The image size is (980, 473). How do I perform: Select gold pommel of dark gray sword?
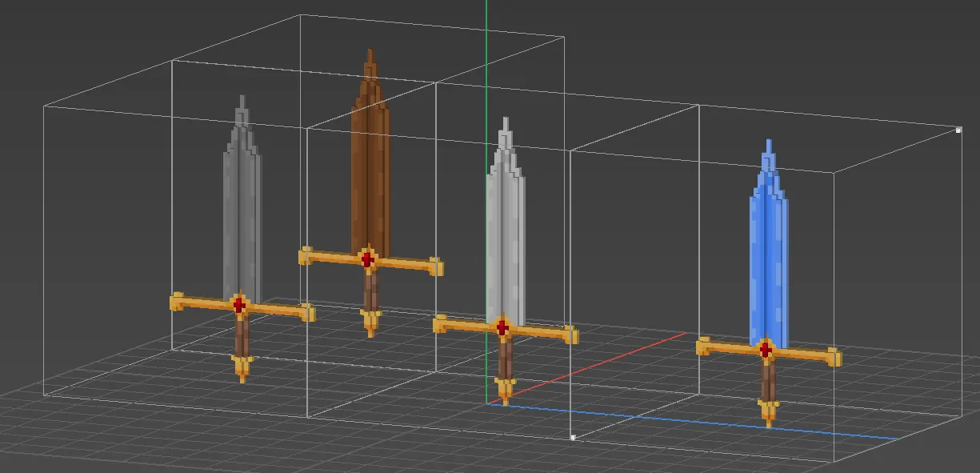click(x=242, y=368)
